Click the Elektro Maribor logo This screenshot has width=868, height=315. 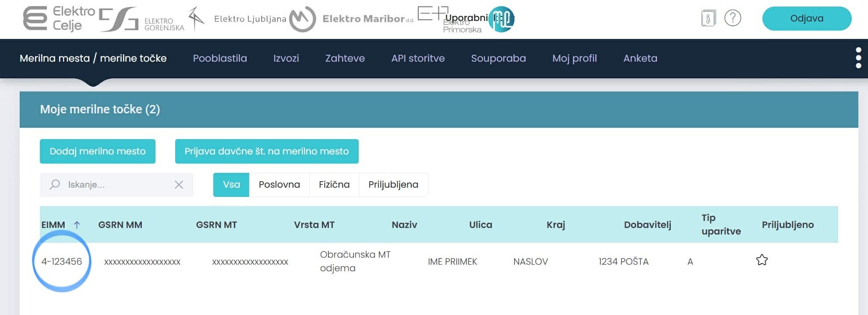click(352, 19)
